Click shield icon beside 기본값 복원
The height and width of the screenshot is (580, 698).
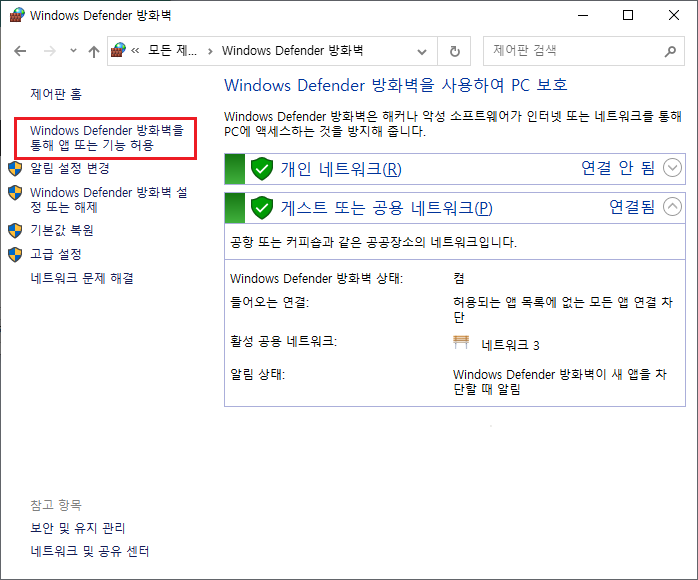pyautogui.click(x=15, y=231)
